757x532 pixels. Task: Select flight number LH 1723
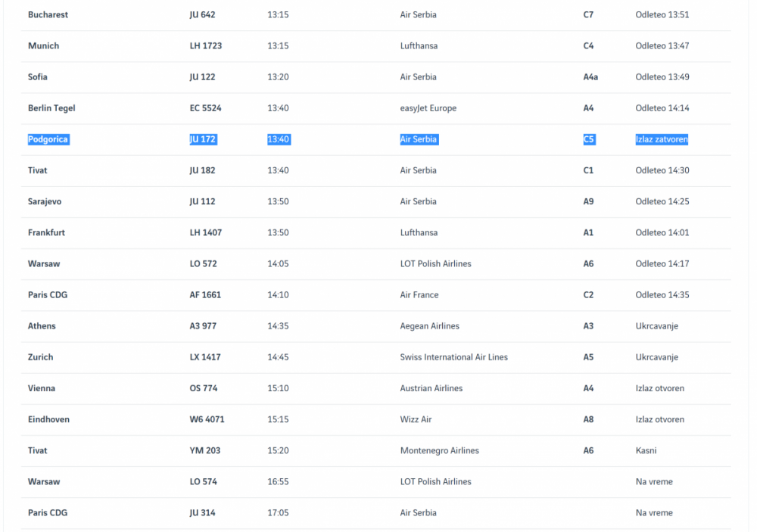point(205,46)
